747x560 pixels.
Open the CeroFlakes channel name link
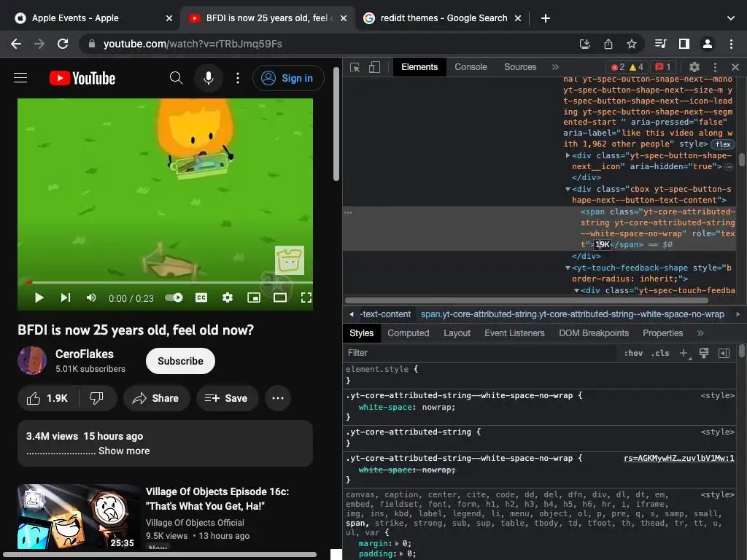pyautogui.click(x=85, y=354)
